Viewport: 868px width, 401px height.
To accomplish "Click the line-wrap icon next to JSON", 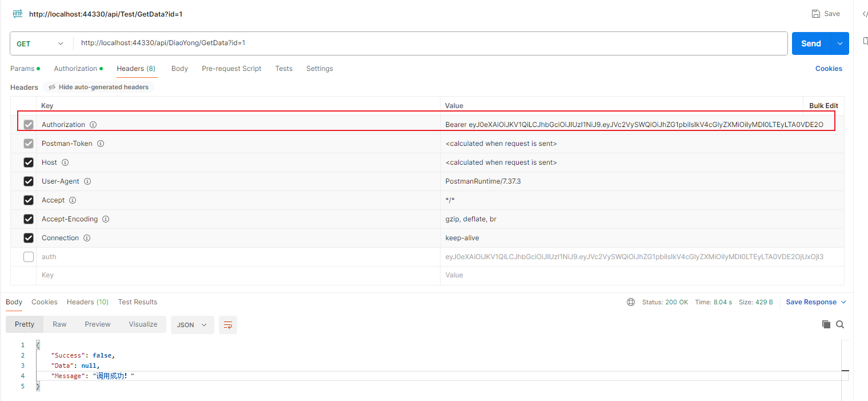I will 227,324.
